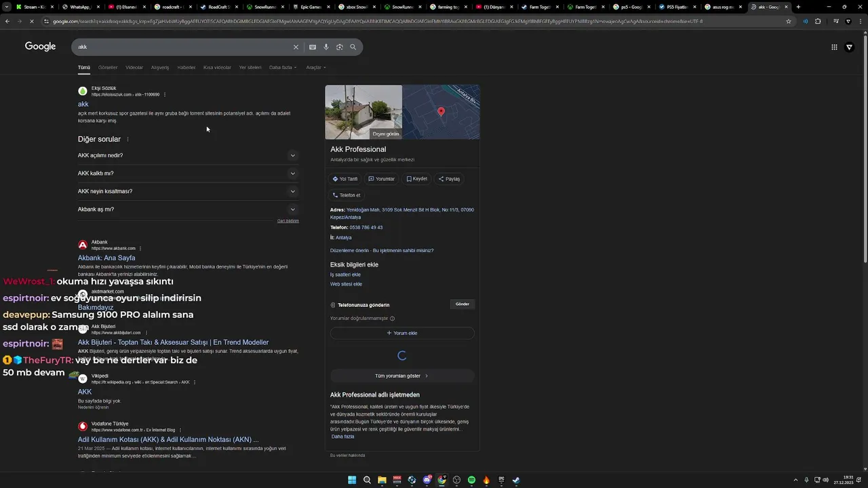Switch to the Epic Games browser tab

click(x=311, y=7)
